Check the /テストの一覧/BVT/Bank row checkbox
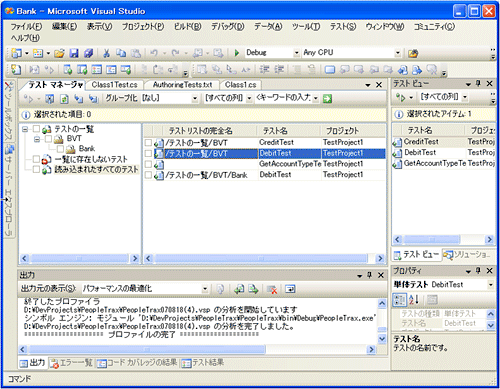500x389 pixels. [148, 175]
